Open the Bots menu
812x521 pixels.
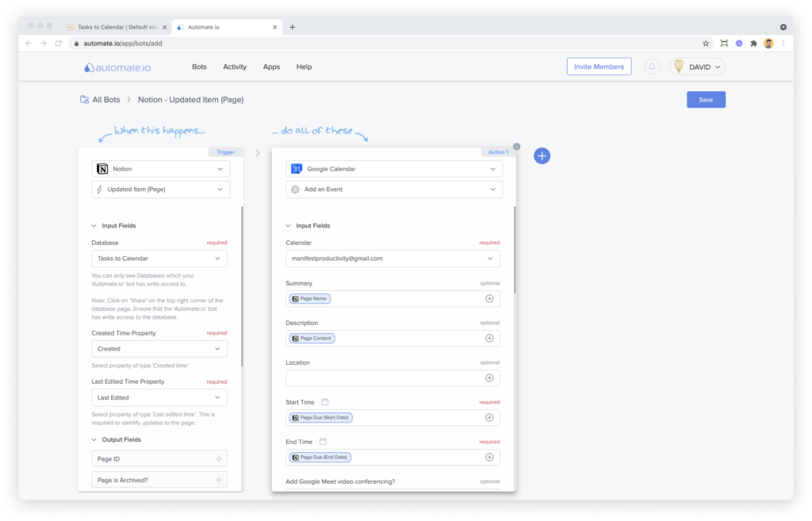(199, 67)
